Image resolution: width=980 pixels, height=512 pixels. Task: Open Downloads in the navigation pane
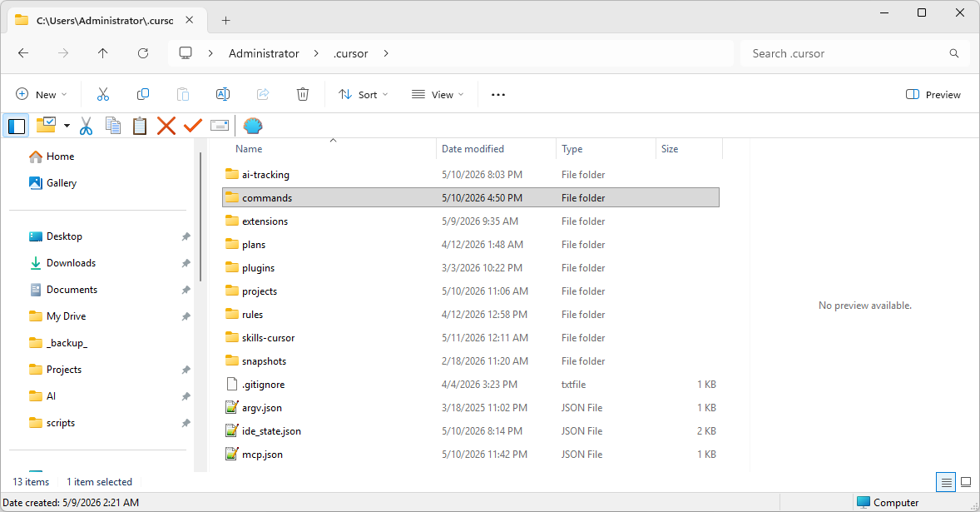pyautogui.click(x=62, y=263)
